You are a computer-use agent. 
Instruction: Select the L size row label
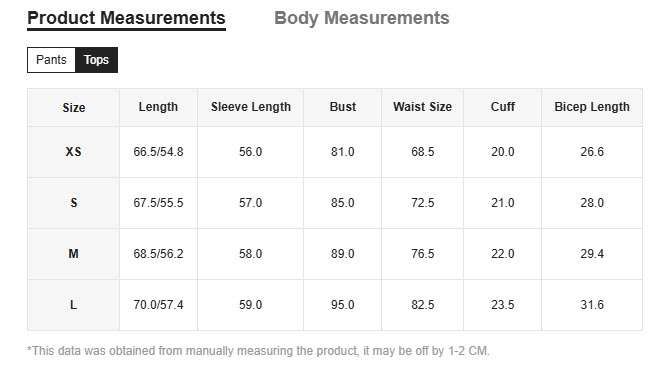pos(73,305)
